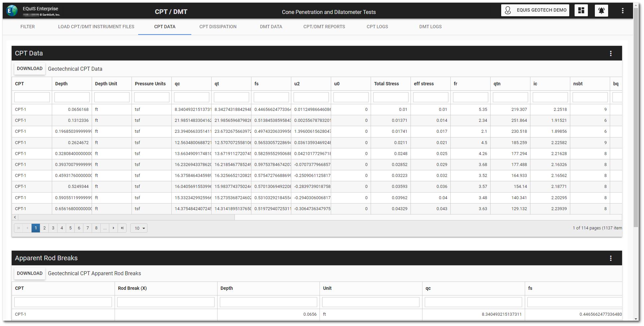644x326 pixels.
Task: Sort by the Total Stress column header
Action: tap(386, 84)
